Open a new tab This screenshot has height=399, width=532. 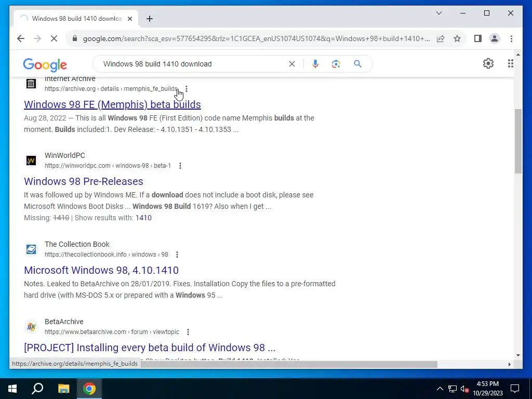point(149,19)
